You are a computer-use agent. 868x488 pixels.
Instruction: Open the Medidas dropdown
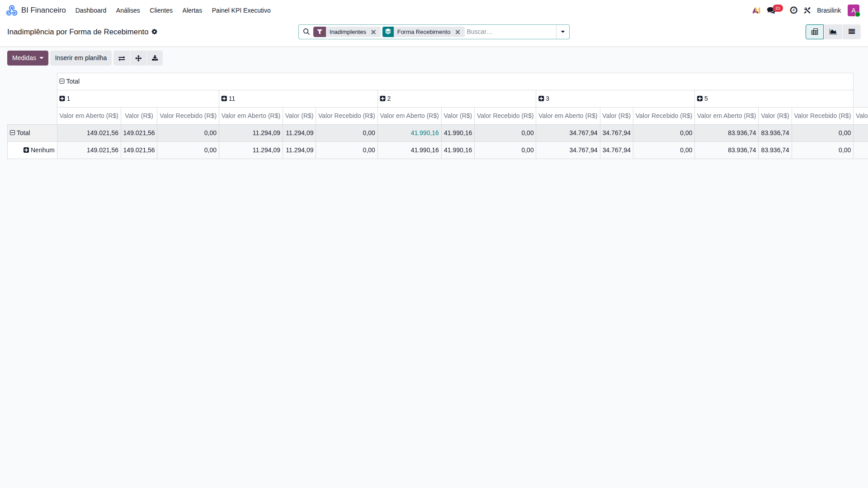pyautogui.click(x=28, y=58)
